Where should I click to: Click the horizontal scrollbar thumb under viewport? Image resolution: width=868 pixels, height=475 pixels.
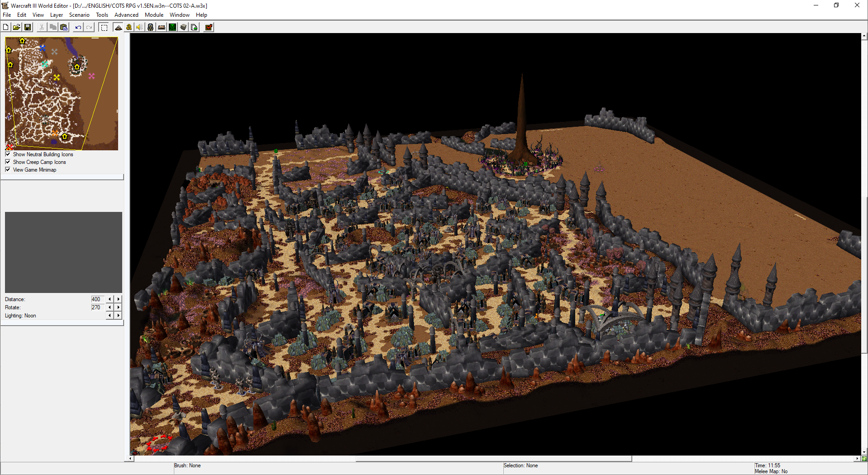[493, 459]
